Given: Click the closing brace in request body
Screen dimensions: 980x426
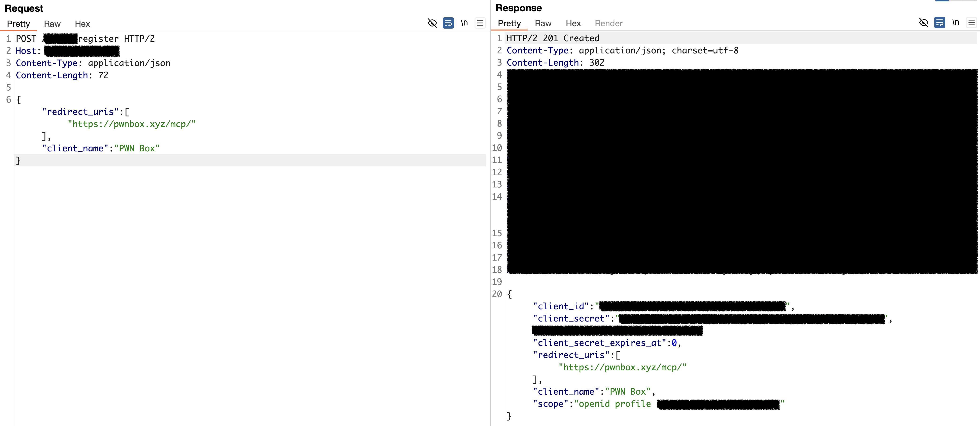Looking at the screenshot, I should [18, 161].
